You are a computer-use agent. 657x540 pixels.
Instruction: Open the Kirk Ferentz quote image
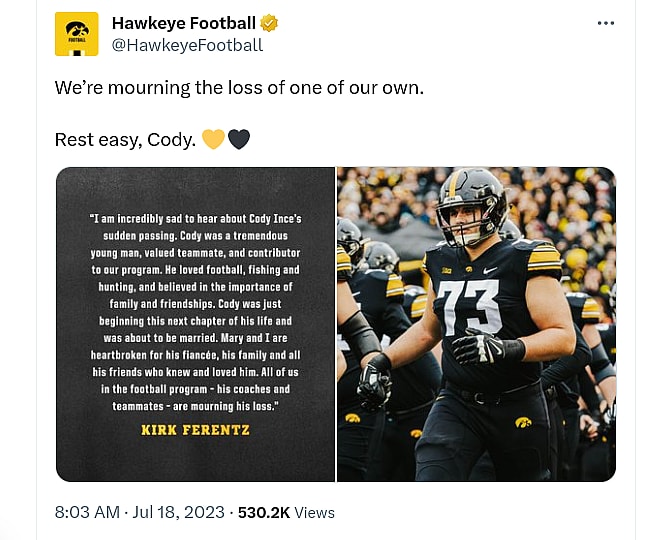click(195, 324)
